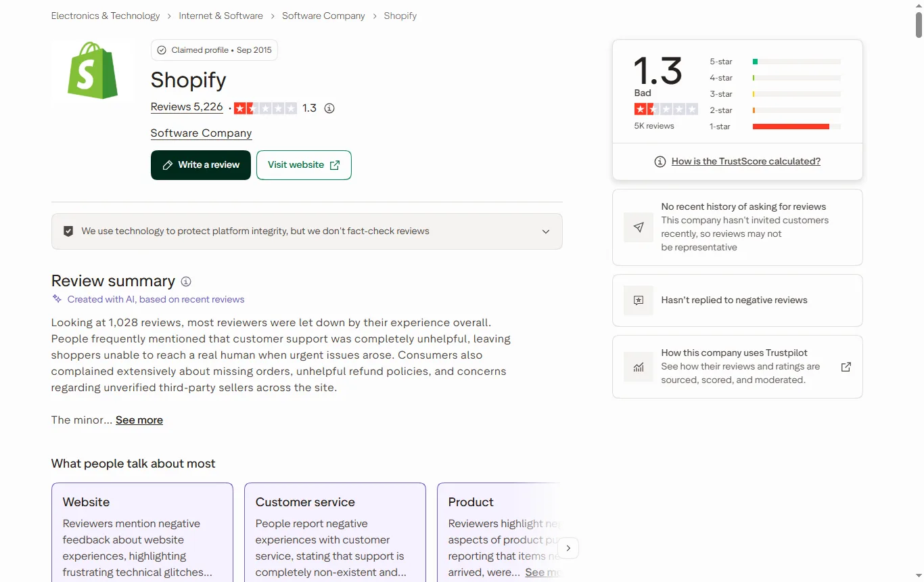The width and height of the screenshot is (924, 582).
Task: Click the Hasn't replied to negative reviews text
Action: point(735,300)
